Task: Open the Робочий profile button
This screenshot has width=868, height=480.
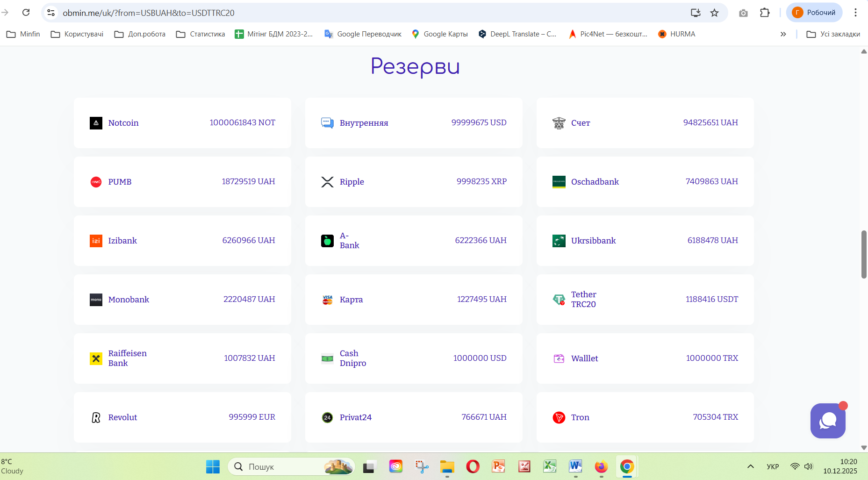Action: coord(814,13)
